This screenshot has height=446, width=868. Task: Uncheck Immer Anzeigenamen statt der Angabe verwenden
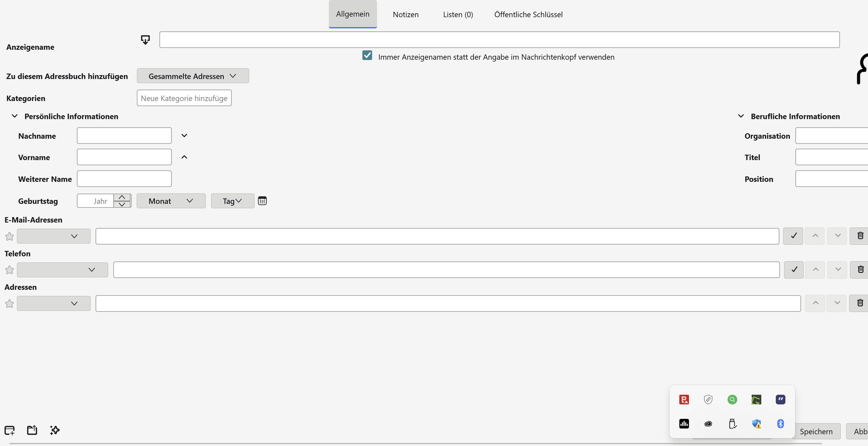tap(367, 56)
